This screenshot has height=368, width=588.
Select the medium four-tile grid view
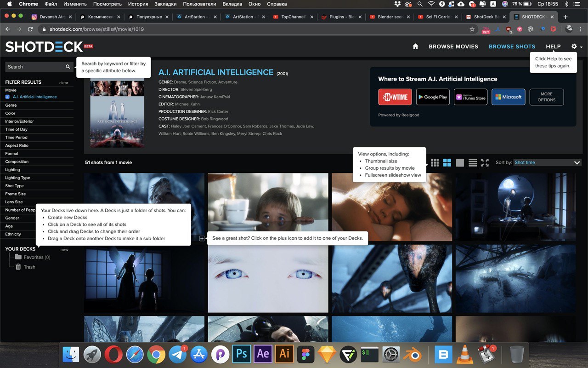click(447, 162)
